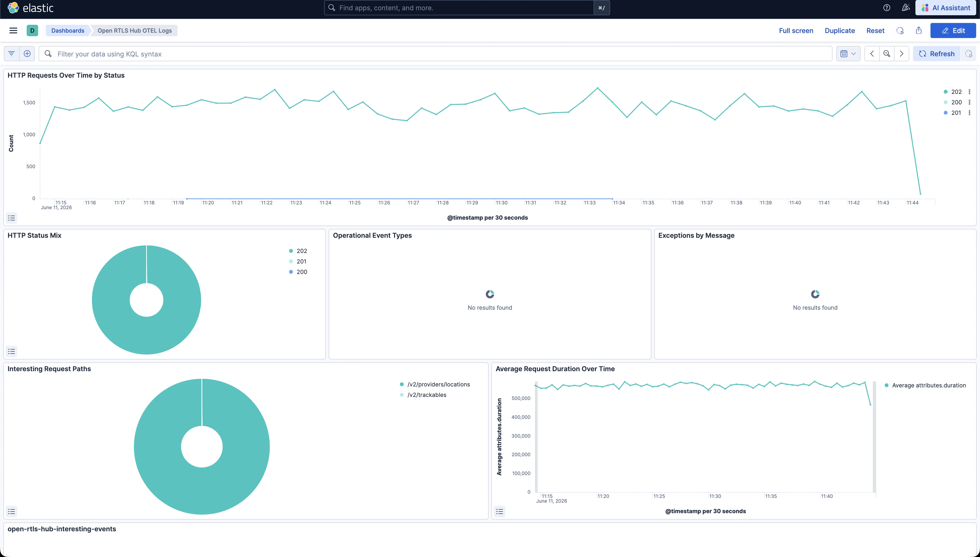Step the time range backward
Viewport: 980px width, 557px height.
point(872,54)
